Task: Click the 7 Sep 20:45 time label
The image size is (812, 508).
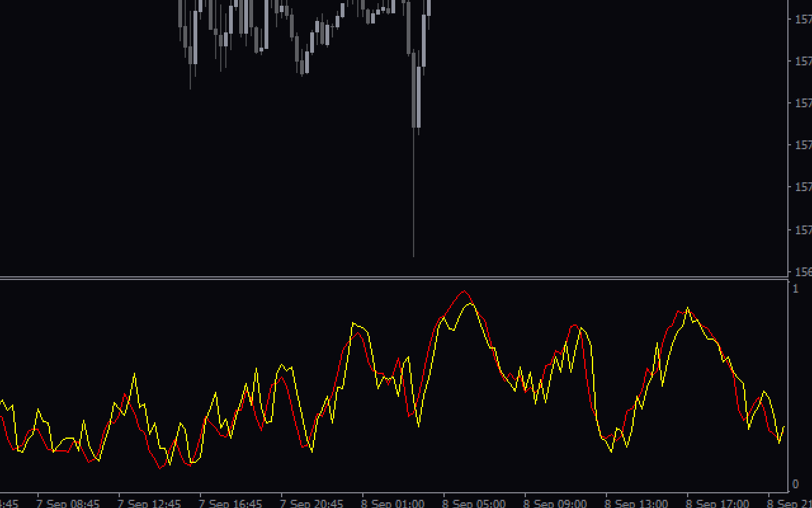Action: (x=311, y=504)
